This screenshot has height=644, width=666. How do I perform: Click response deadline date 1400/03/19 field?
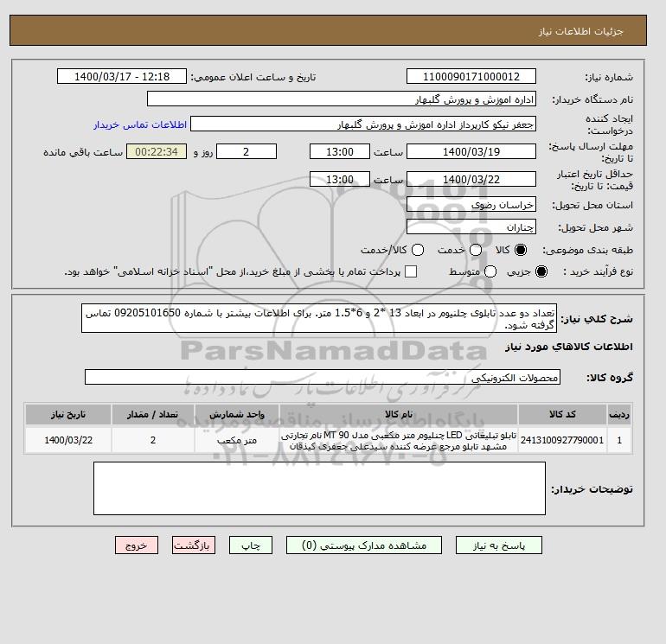pos(471,151)
